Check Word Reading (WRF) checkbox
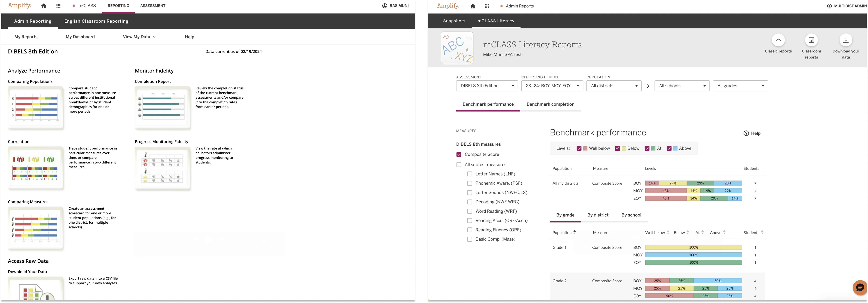 tap(469, 211)
